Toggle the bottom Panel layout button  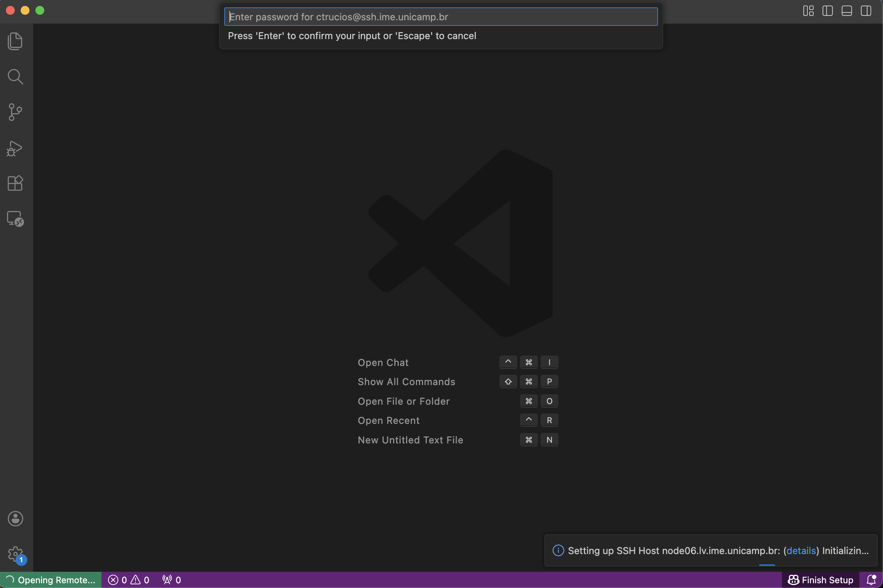[x=846, y=11]
